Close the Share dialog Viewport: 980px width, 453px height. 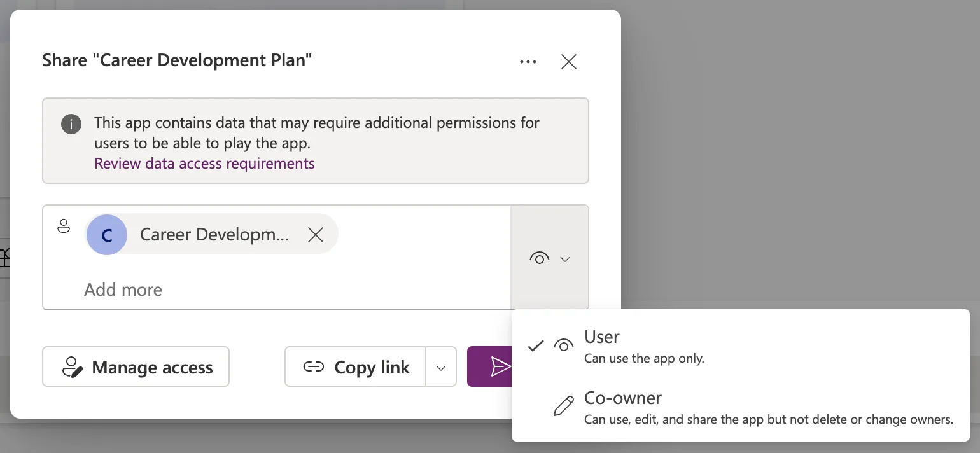coord(568,62)
